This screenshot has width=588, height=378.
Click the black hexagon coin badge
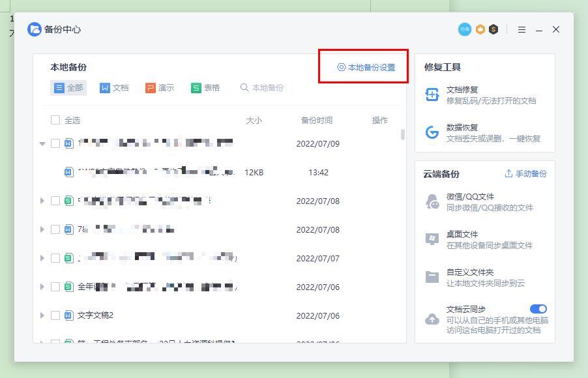[x=493, y=29]
